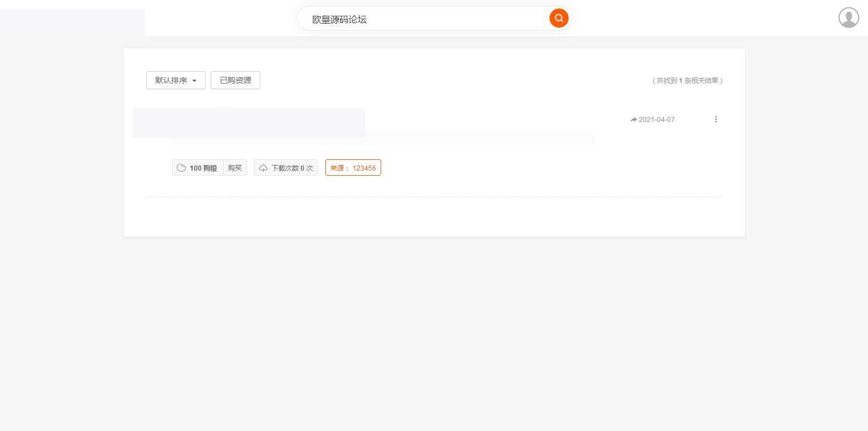
Task: Open the user avatar icon top right
Action: click(x=848, y=18)
